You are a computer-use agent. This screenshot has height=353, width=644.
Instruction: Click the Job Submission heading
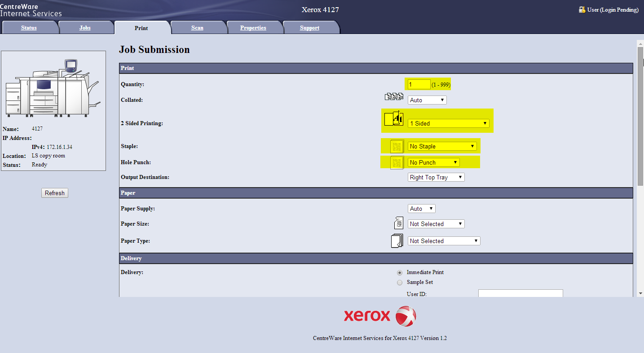[154, 50]
